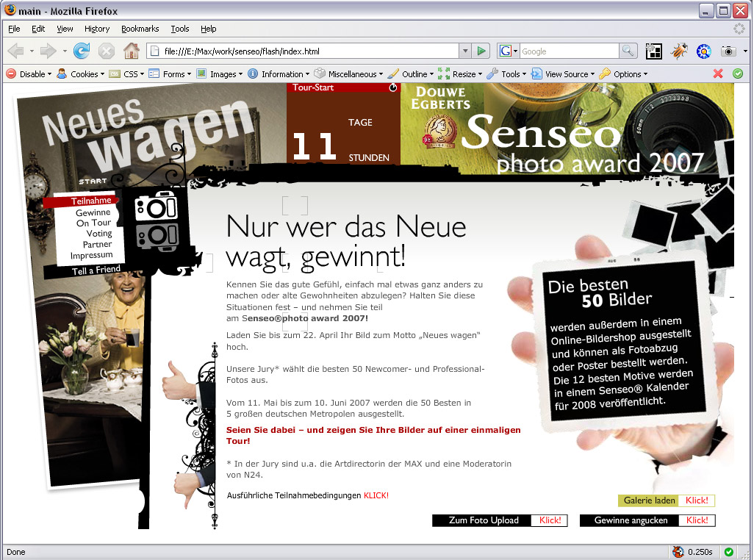Toggle the green validation checkmark on the toolbar

click(736, 73)
